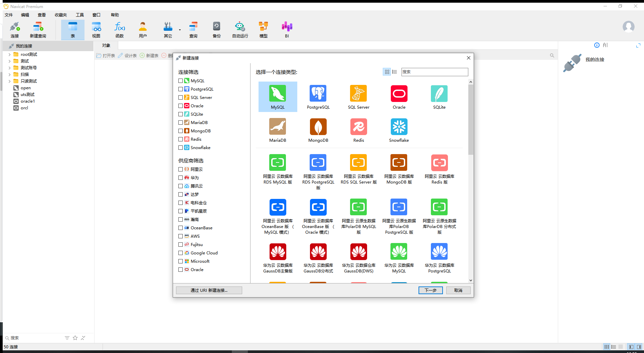The image size is (644, 353).
Task: Expand the 只读测试 connection group
Action: [x=9, y=81]
